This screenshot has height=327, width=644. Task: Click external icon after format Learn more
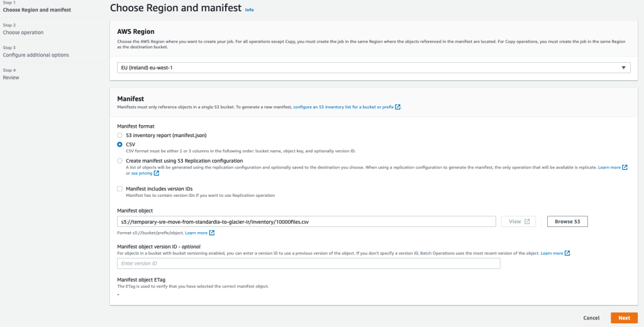click(x=212, y=233)
